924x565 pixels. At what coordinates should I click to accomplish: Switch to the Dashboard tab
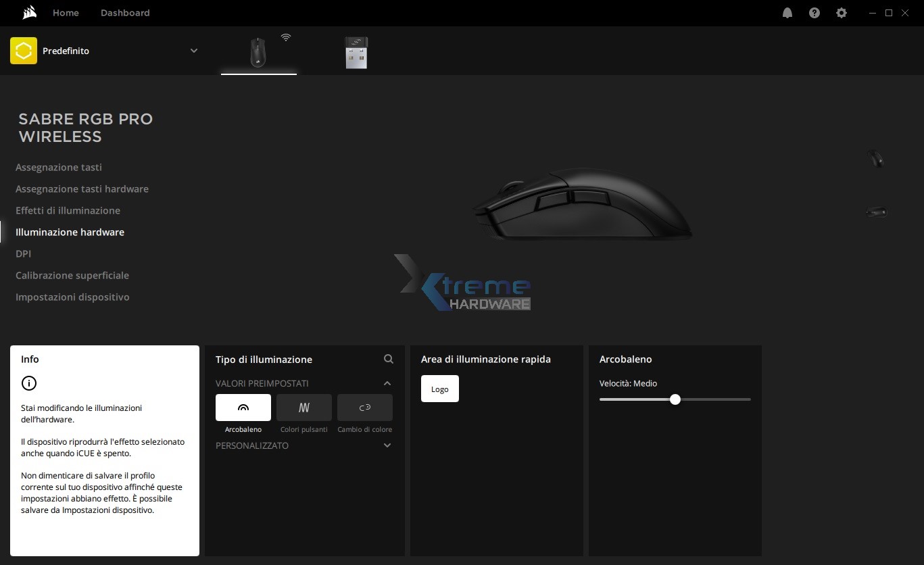click(x=125, y=12)
